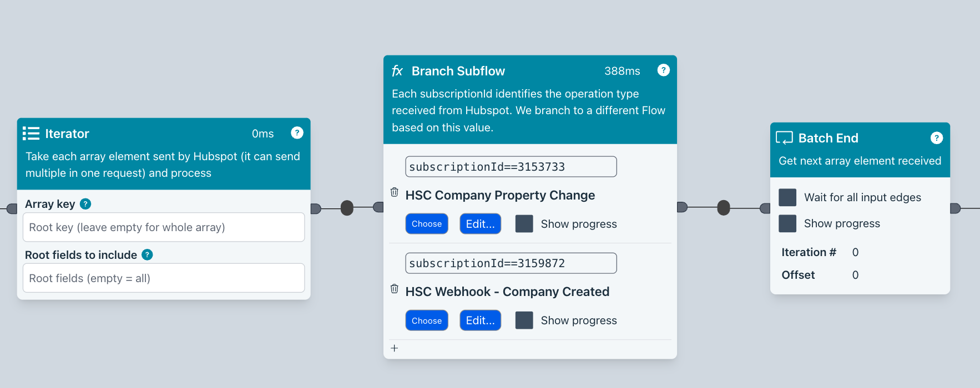Viewport: 980px width, 388px height.
Task: Click the Iterator list icon
Action: [31, 134]
